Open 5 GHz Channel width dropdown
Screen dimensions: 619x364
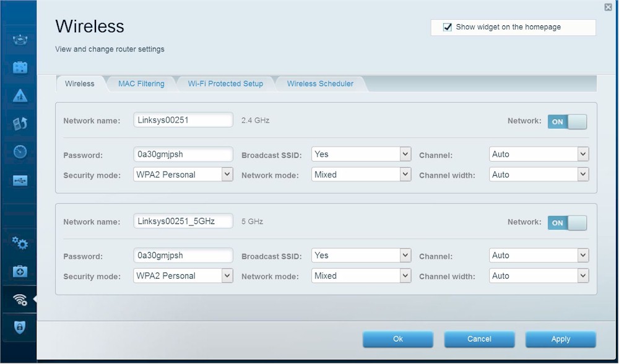coord(539,275)
